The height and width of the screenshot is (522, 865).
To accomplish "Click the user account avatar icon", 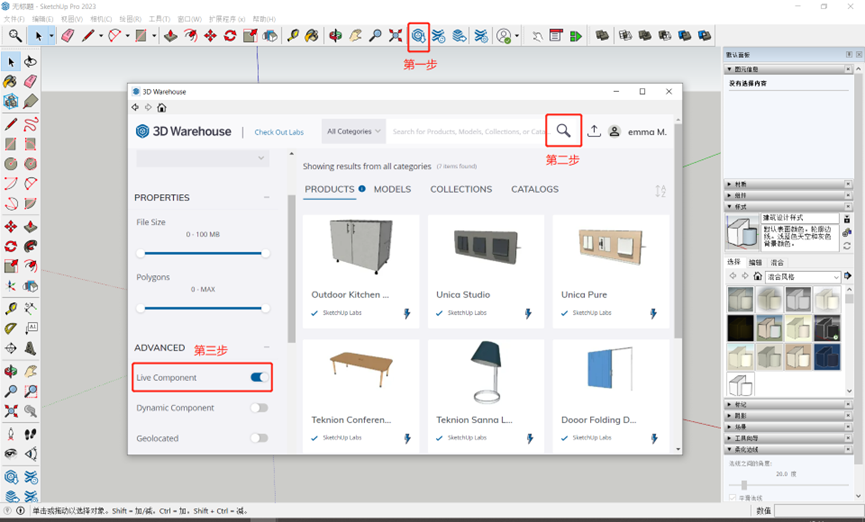I will (615, 131).
